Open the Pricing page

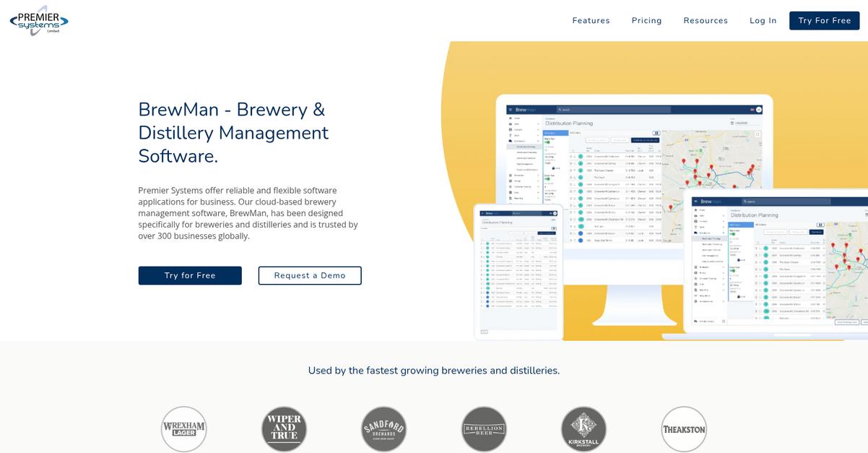pyautogui.click(x=646, y=21)
